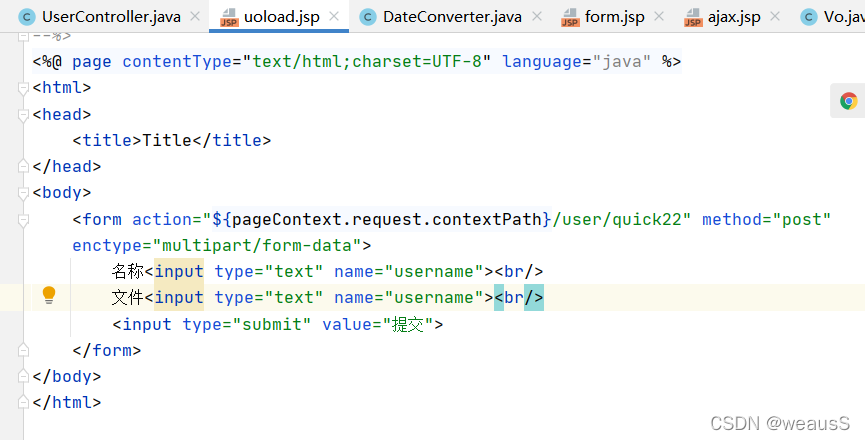Click the method="post" attribute

[766, 219]
